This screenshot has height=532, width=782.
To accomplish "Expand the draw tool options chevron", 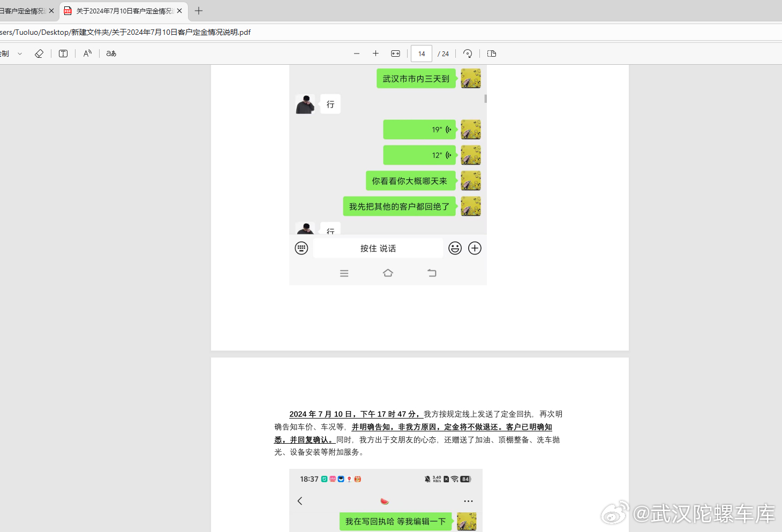I will pyautogui.click(x=20, y=53).
